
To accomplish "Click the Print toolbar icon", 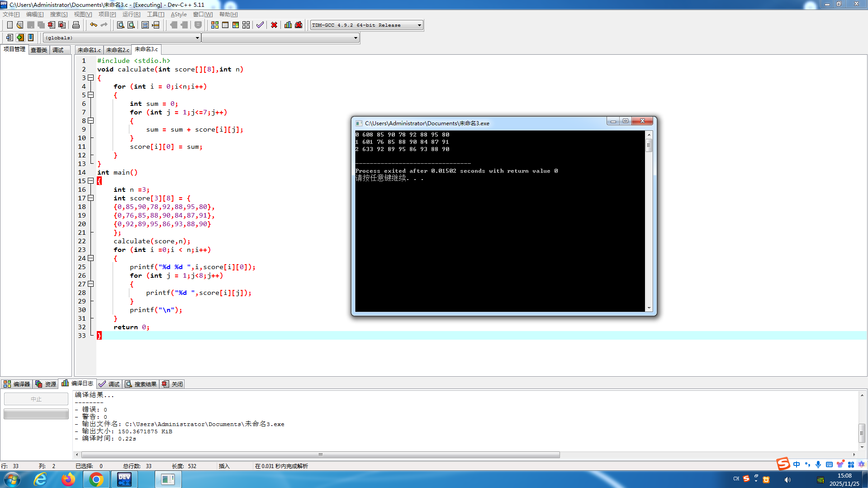I will pyautogui.click(x=76, y=25).
